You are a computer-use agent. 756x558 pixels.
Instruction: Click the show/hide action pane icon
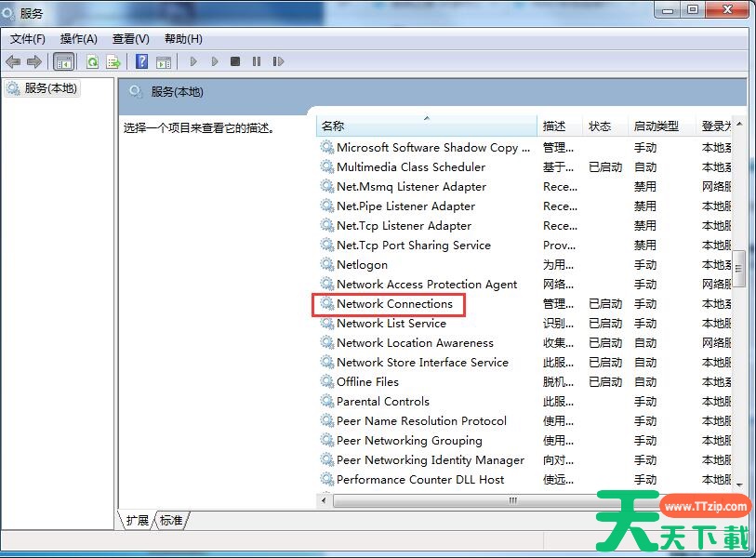click(x=164, y=61)
